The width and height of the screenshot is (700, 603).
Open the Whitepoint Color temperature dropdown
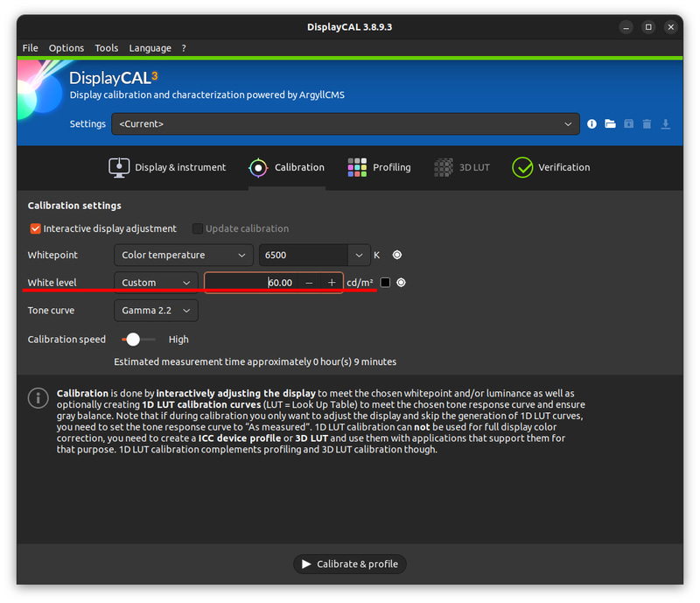tap(182, 255)
